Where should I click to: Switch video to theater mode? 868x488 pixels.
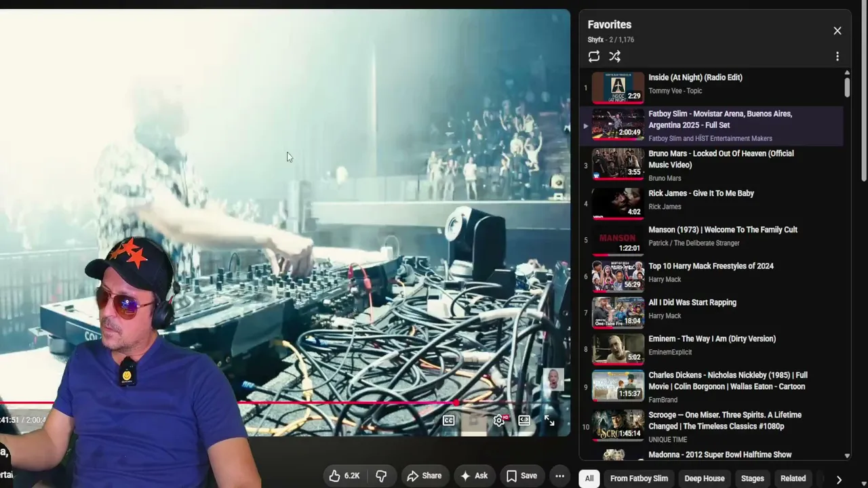524,420
